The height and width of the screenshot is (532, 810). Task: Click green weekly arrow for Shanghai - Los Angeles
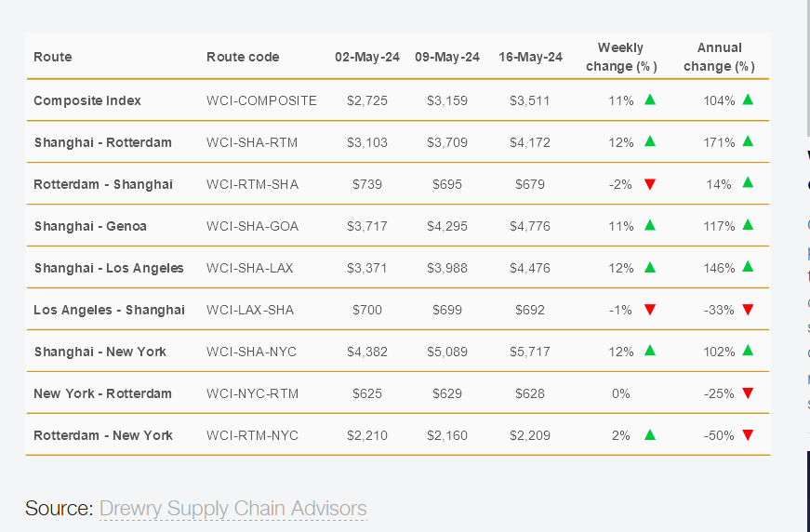650,267
